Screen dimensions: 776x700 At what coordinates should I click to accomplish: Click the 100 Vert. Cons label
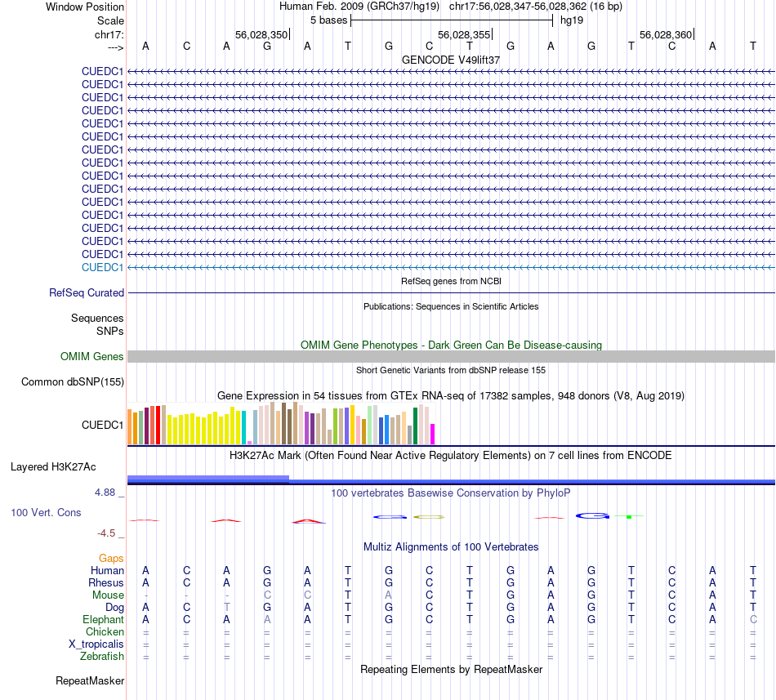[46, 512]
